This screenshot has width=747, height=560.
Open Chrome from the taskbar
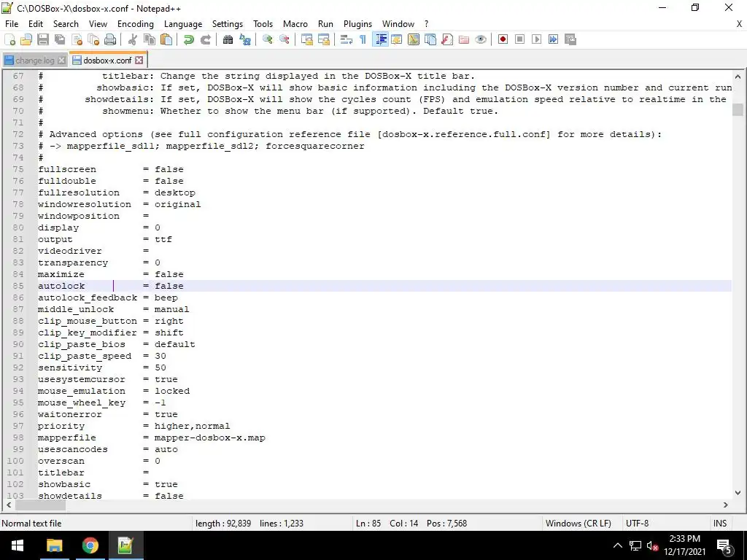tap(90, 545)
